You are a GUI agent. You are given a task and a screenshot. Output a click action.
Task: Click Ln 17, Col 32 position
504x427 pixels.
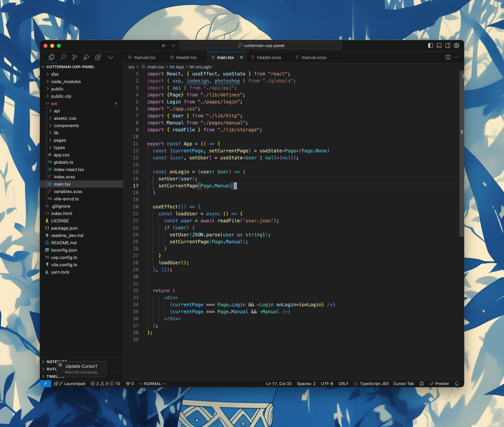[279, 384]
